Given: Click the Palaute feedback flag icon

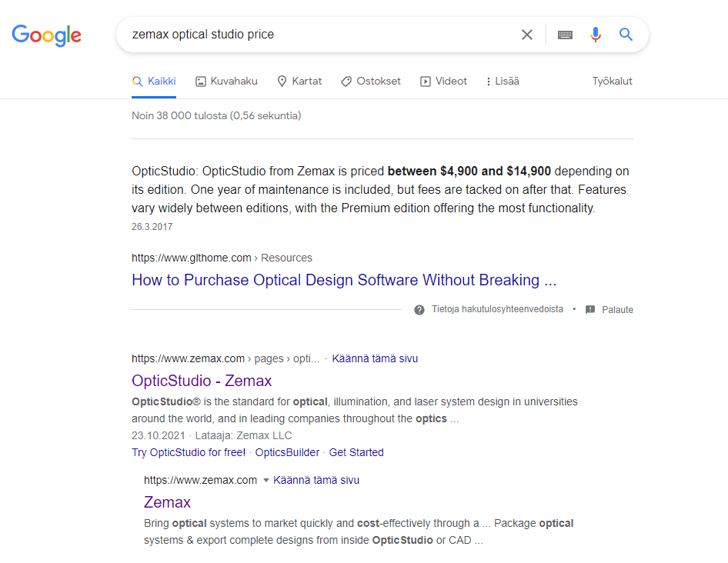Looking at the screenshot, I should coord(590,310).
